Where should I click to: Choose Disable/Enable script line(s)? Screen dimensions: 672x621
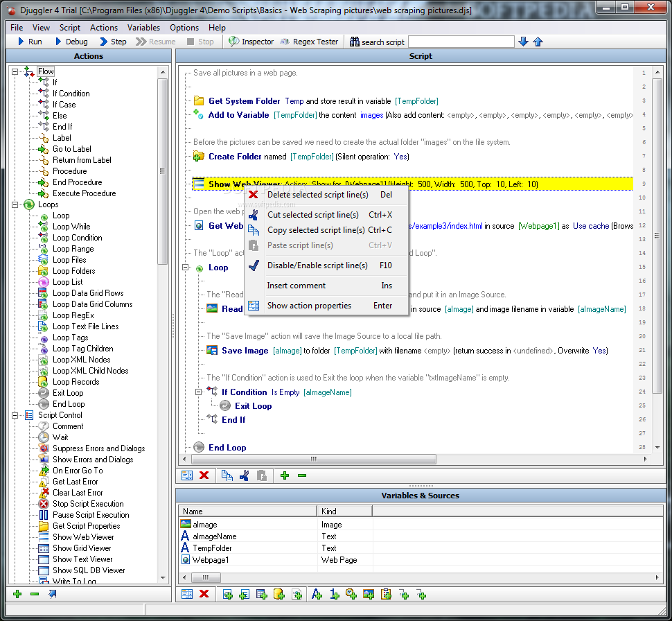(326, 265)
